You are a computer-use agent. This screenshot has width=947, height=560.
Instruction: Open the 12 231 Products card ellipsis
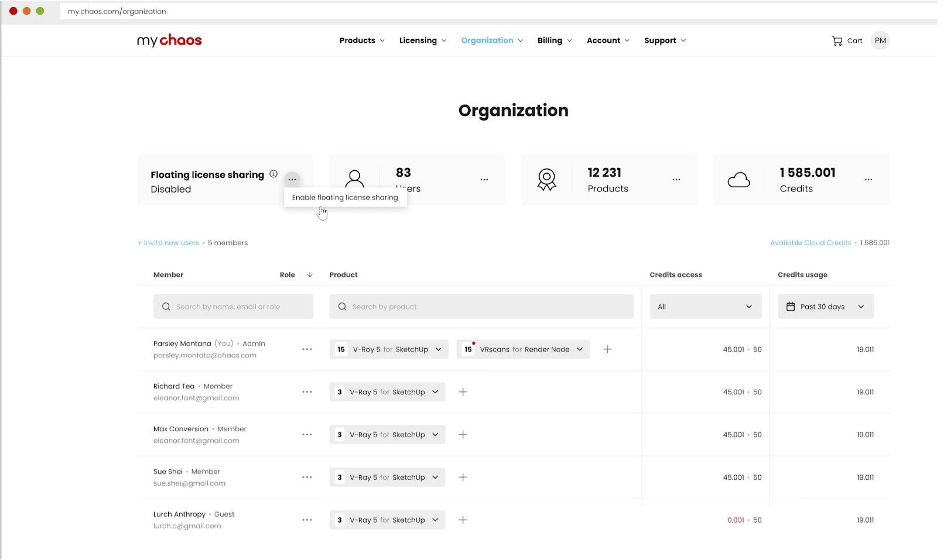point(676,180)
